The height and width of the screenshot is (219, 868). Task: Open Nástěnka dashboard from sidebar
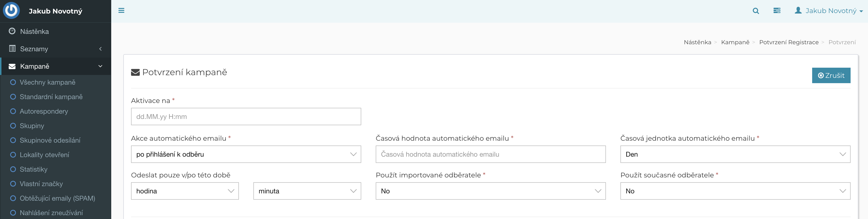click(34, 31)
